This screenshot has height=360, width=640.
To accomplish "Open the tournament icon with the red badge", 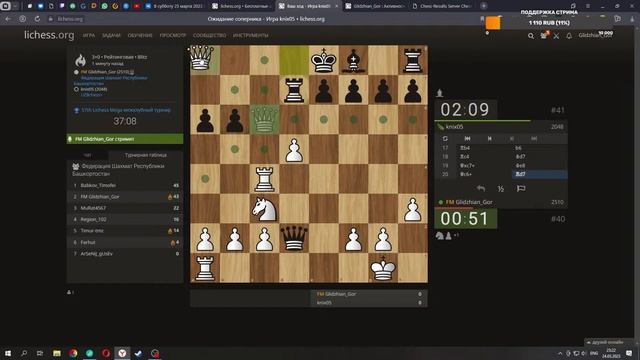I will click(544, 36).
